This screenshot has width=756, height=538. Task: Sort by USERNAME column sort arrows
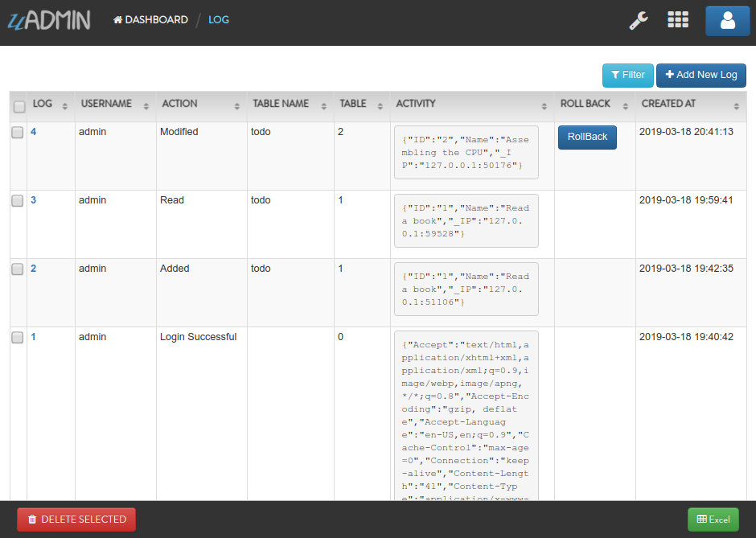[146, 106]
